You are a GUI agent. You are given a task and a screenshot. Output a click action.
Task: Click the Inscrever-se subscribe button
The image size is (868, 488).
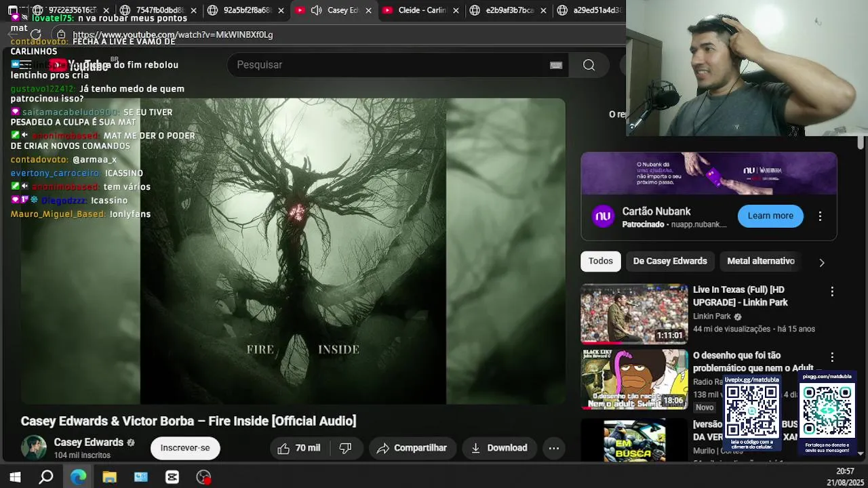(x=185, y=448)
